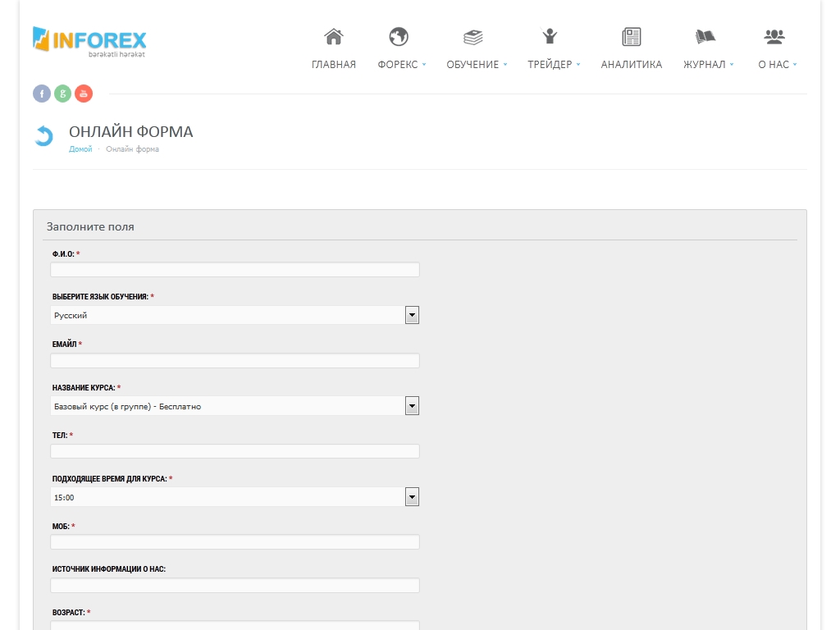Click the books icon above ОБУЧЕНИЕ
The image size is (840, 630).
473,37
